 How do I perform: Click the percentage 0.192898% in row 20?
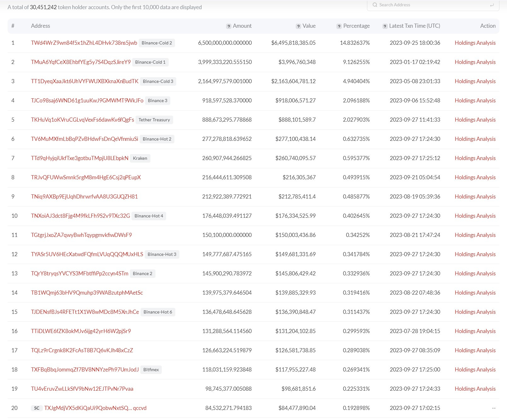[x=356, y=408]
